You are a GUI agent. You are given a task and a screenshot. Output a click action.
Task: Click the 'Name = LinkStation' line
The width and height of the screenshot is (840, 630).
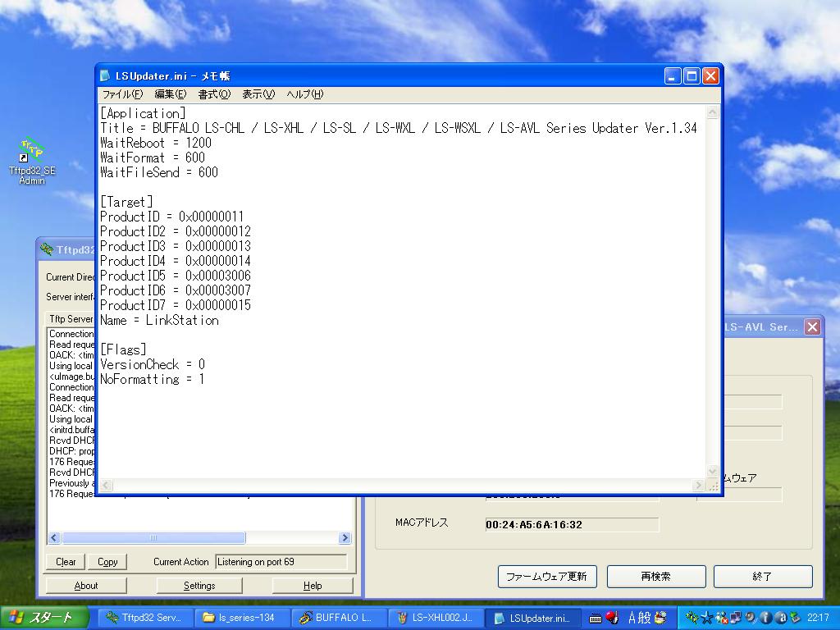[x=160, y=321]
